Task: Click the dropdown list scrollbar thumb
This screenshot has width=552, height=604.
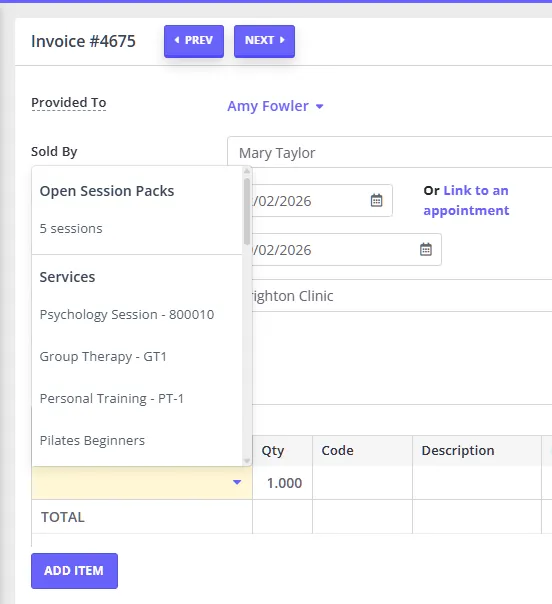Action: tap(247, 211)
